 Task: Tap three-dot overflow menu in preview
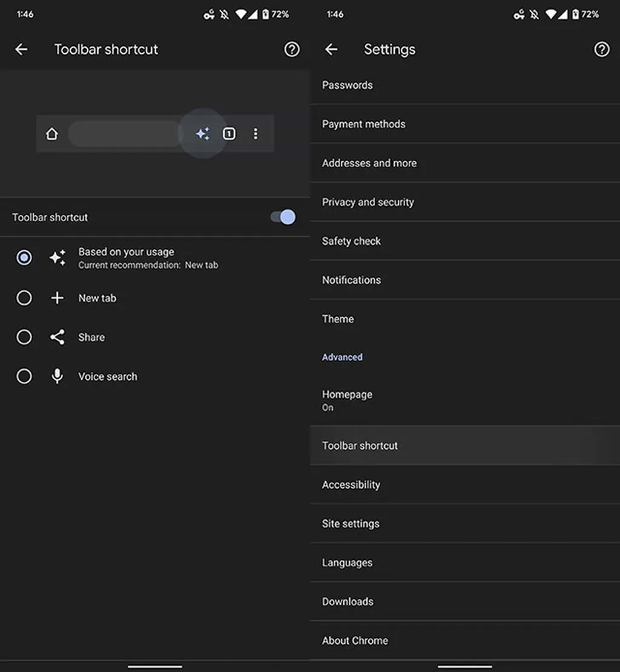(x=256, y=134)
